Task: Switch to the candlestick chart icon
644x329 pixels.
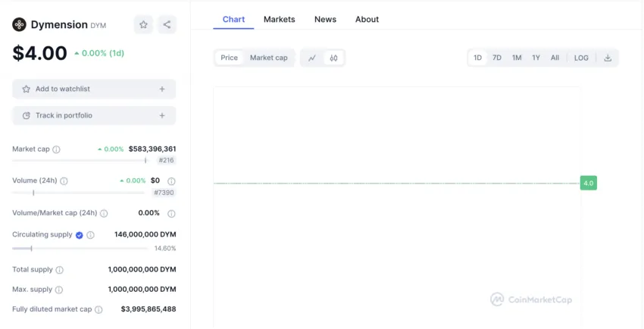Action: coord(333,58)
